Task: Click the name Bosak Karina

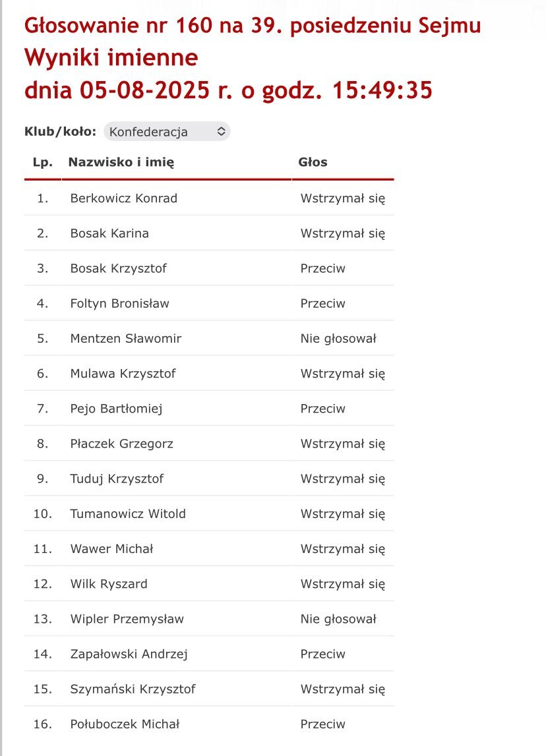Action: [x=109, y=233]
